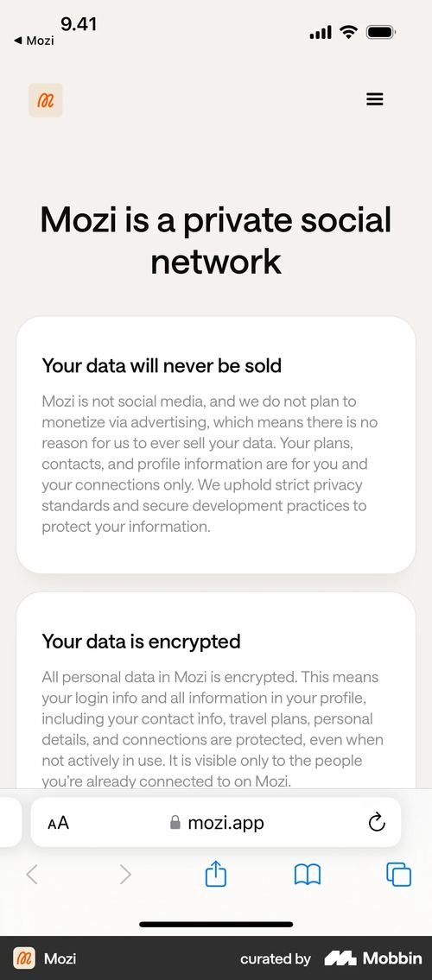Open the AA page settings menu
The image size is (432, 980).
pyautogui.click(x=58, y=823)
